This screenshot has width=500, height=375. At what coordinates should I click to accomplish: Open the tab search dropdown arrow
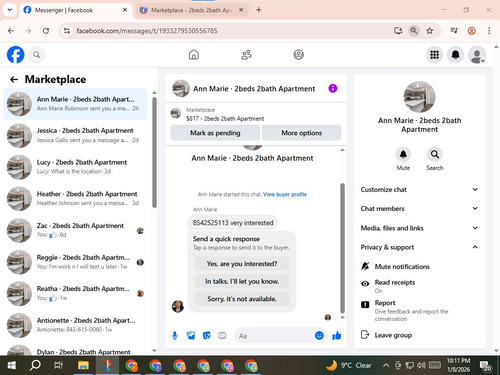point(10,10)
